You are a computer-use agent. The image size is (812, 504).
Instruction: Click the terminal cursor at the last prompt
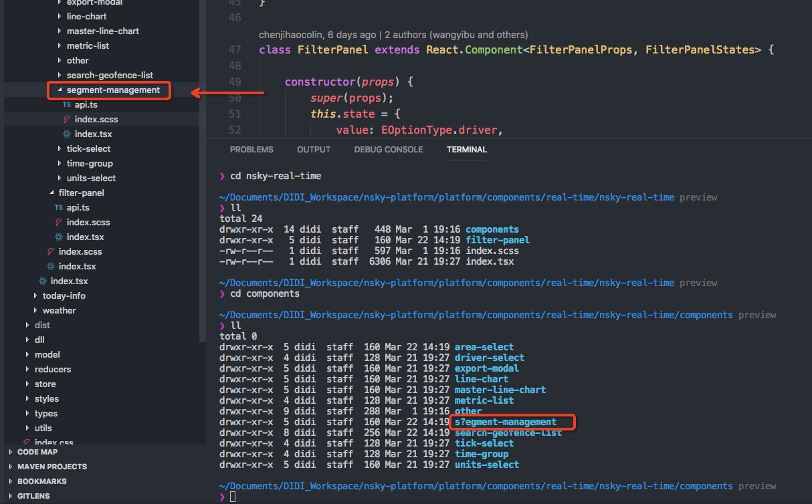(x=233, y=497)
